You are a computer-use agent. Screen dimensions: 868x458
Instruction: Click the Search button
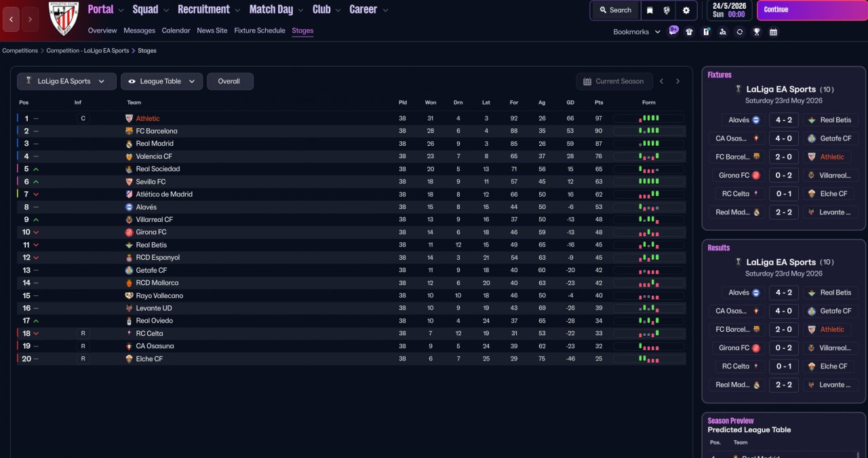(615, 10)
